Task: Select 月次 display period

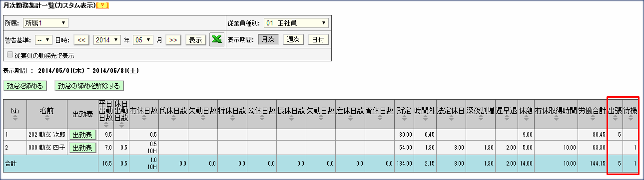Action: (268, 40)
